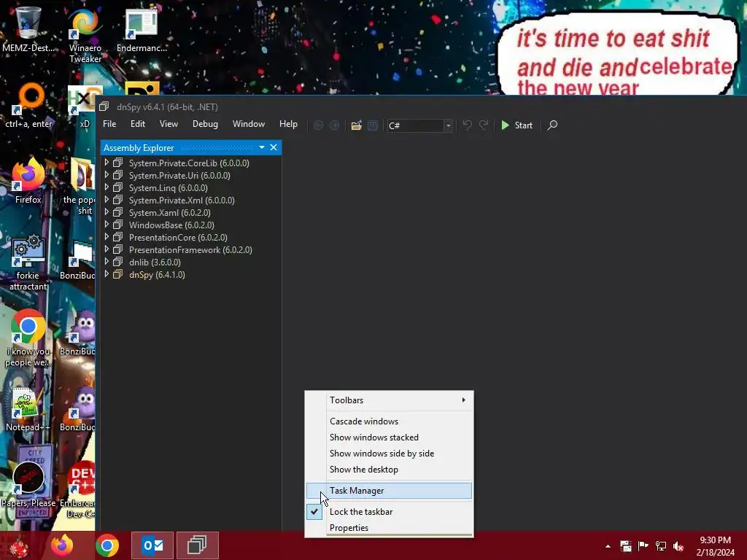747x560 pixels.
Task: Expand the System.Private.Uri node
Action: click(x=107, y=175)
